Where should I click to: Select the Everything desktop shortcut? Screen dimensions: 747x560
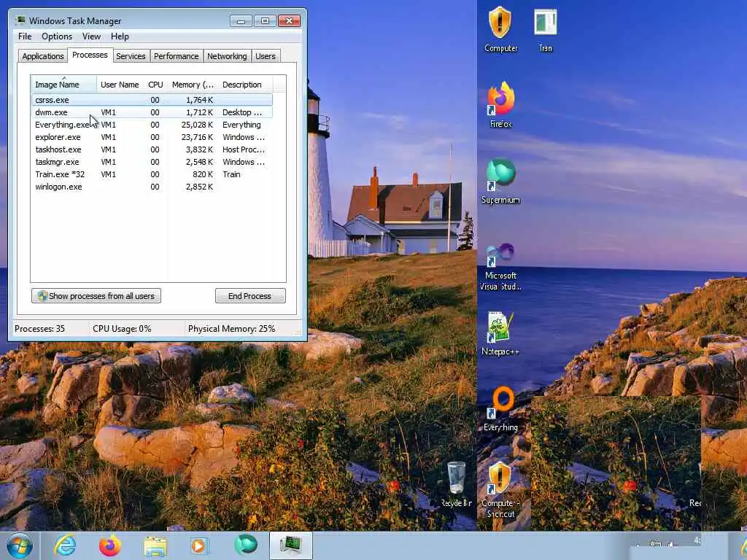tap(500, 410)
